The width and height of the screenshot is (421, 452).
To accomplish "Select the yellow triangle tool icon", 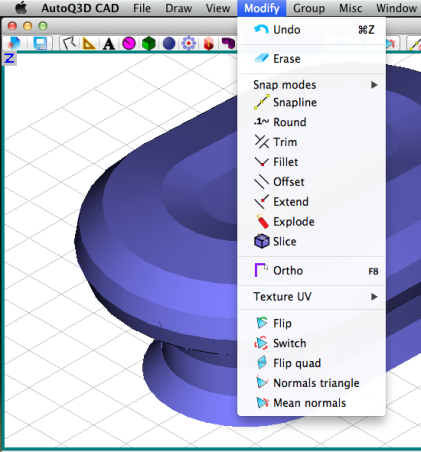I will click(89, 43).
